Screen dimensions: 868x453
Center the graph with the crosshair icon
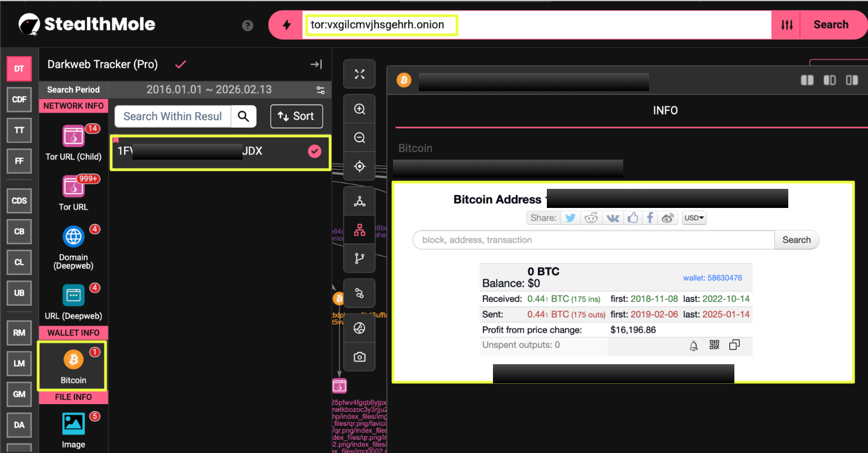359,166
